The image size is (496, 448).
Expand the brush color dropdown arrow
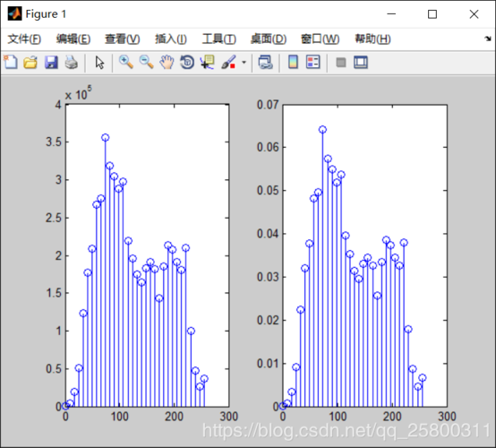tap(244, 63)
